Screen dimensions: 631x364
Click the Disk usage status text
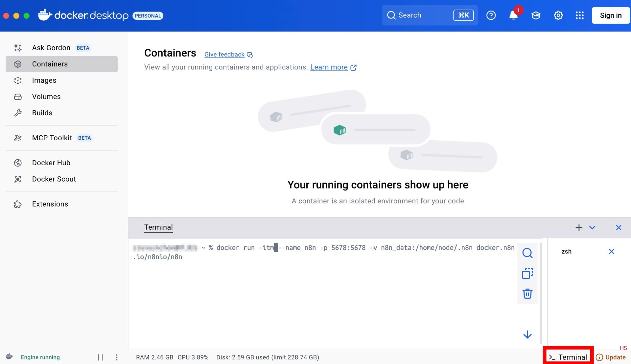click(x=268, y=357)
